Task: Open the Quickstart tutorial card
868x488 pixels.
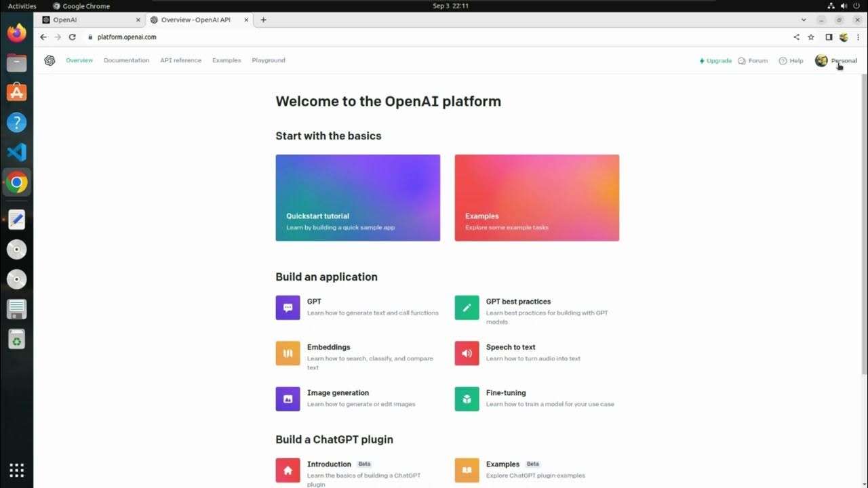Action: coord(357,198)
